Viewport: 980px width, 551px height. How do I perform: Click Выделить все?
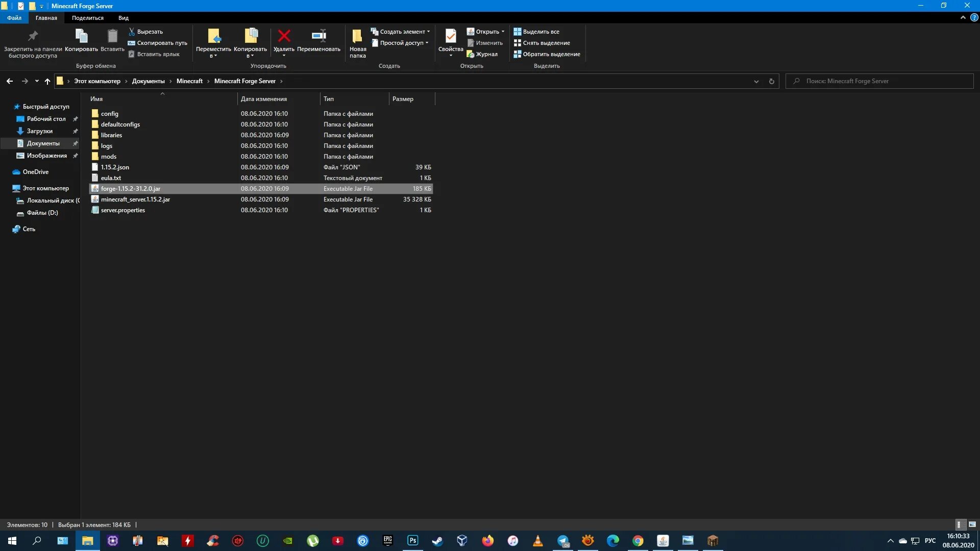[x=536, y=32]
